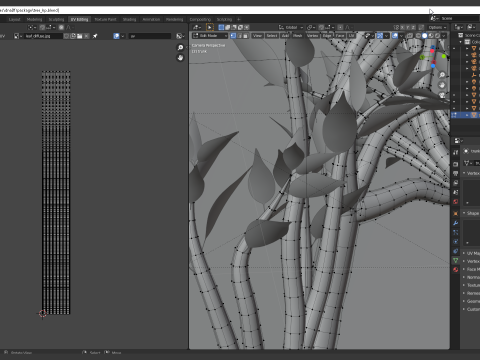This screenshot has width=480, height=360.
Task: Switch to Animation workspace tab
Action: pos(151,19)
